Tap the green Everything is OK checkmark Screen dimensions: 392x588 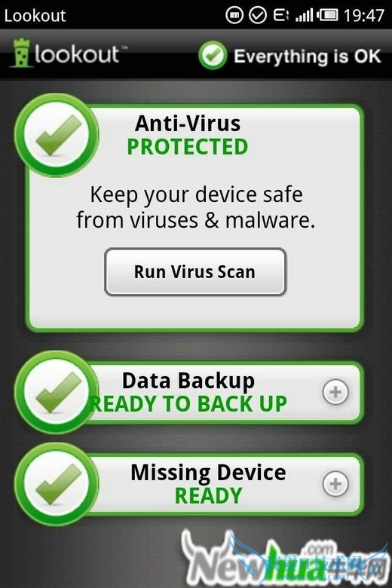pyautogui.click(x=213, y=56)
